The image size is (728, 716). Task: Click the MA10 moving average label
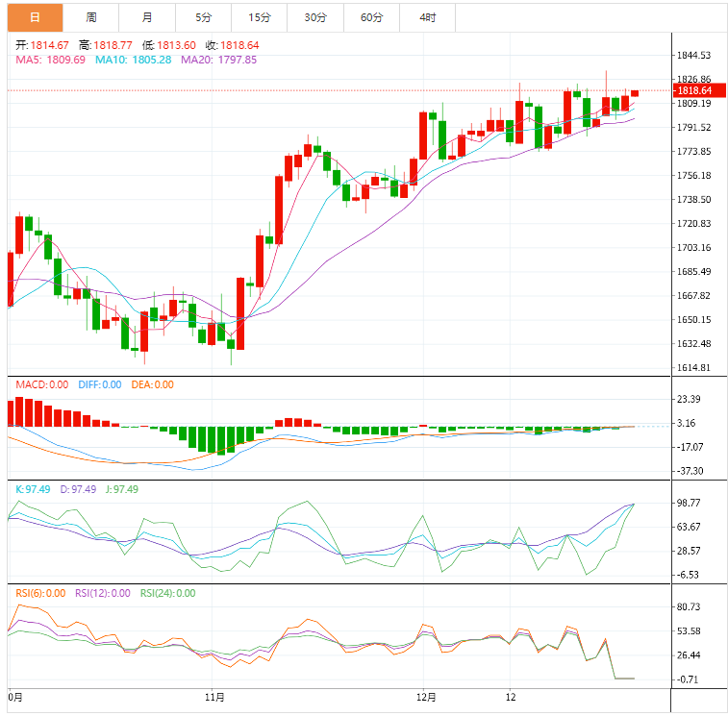tap(133, 60)
